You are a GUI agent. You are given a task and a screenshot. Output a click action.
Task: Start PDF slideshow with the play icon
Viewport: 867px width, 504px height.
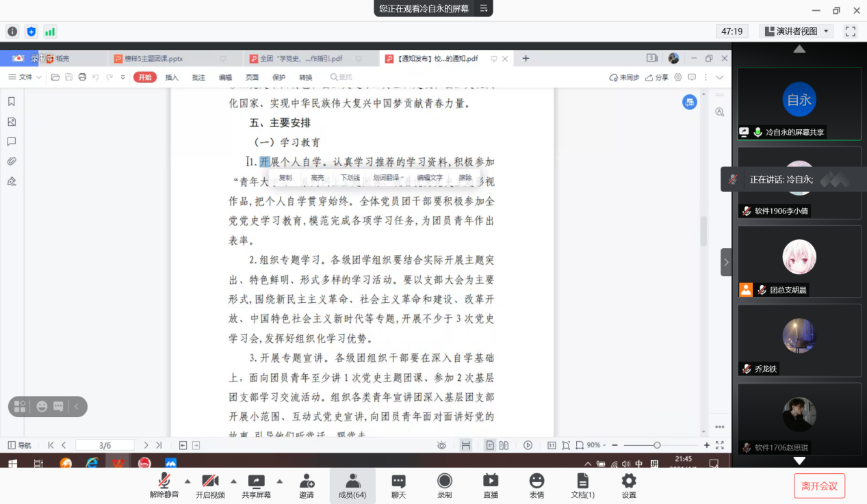(528, 445)
